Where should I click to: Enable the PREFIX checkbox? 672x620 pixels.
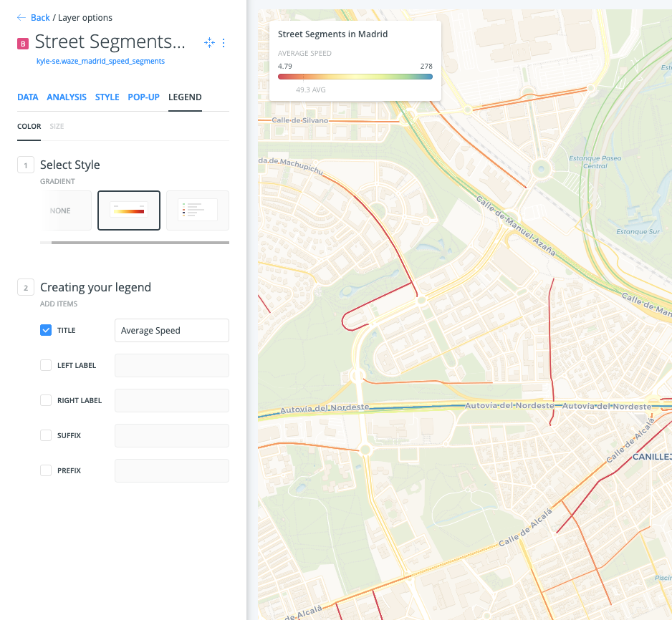point(46,470)
